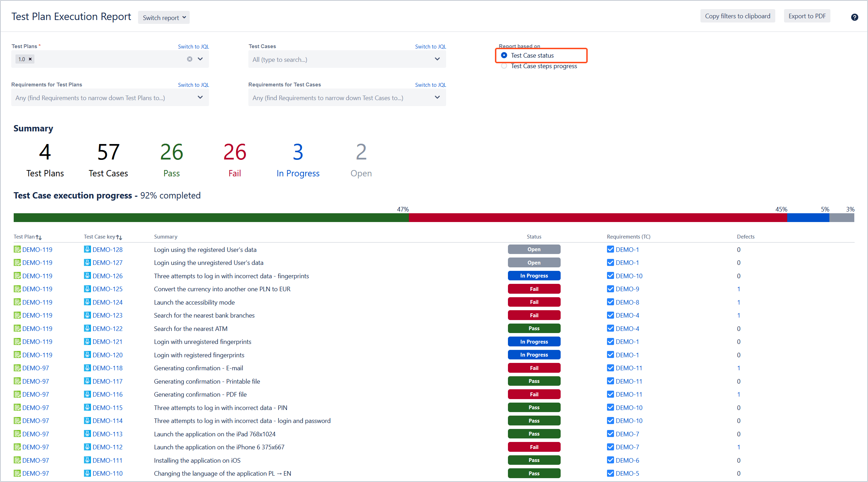Open the Switch report dropdown

pos(164,18)
